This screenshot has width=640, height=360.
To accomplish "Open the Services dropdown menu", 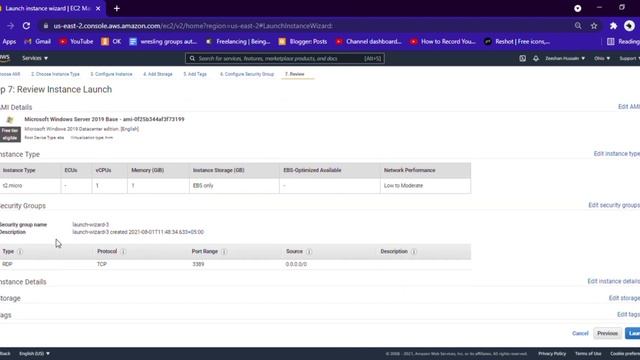I will pos(35,58).
